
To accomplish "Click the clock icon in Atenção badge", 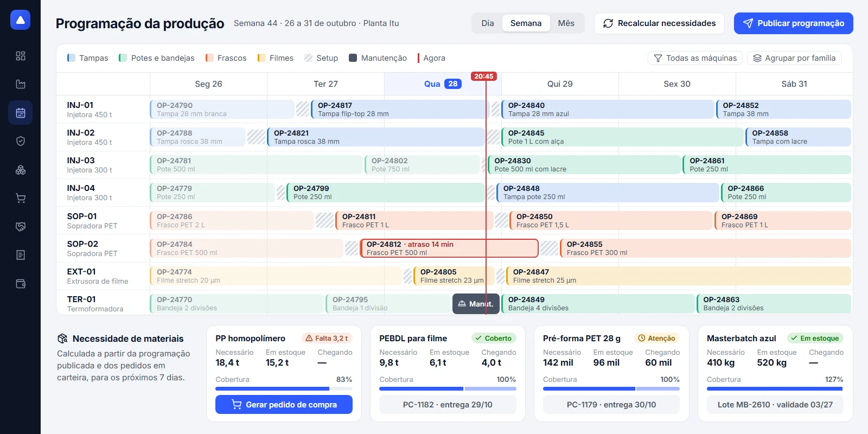I will (642, 338).
